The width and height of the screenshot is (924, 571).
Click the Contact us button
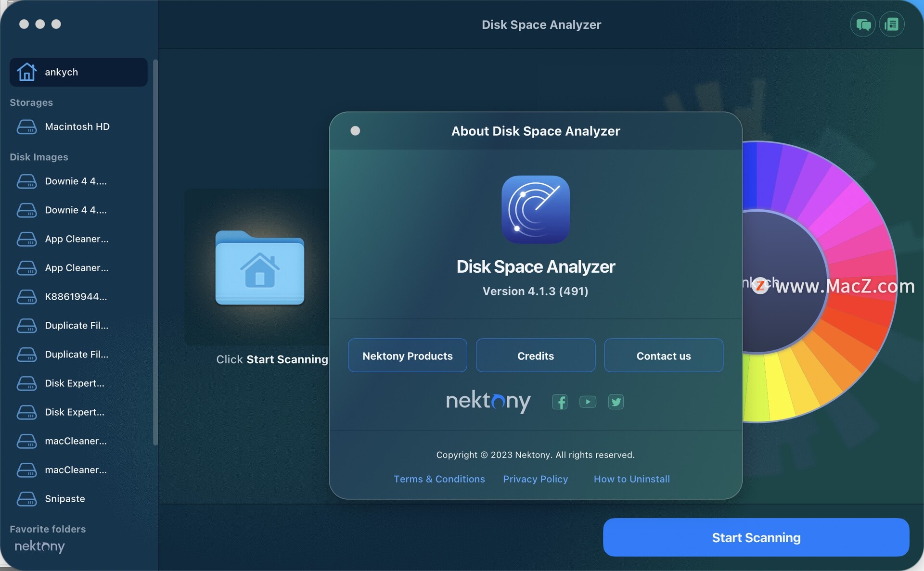(664, 355)
